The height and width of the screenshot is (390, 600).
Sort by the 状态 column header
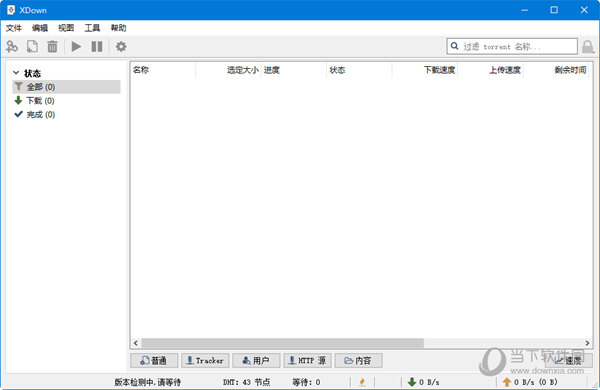[x=359, y=70]
